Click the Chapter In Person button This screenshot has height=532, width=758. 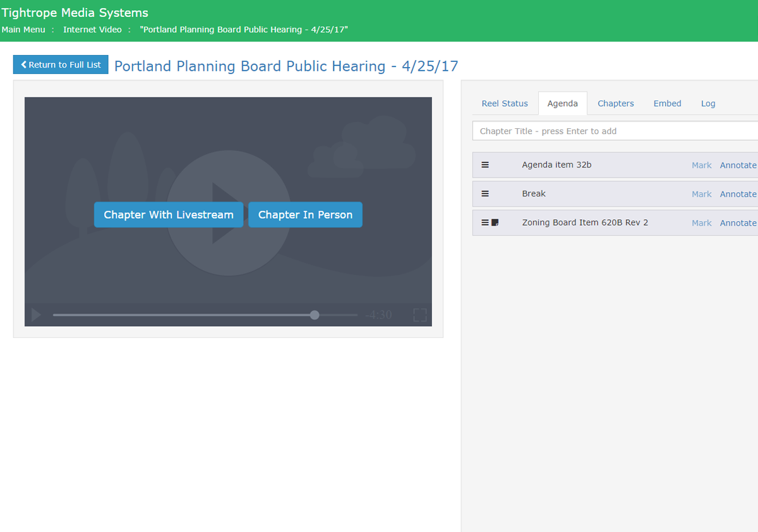point(305,214)
